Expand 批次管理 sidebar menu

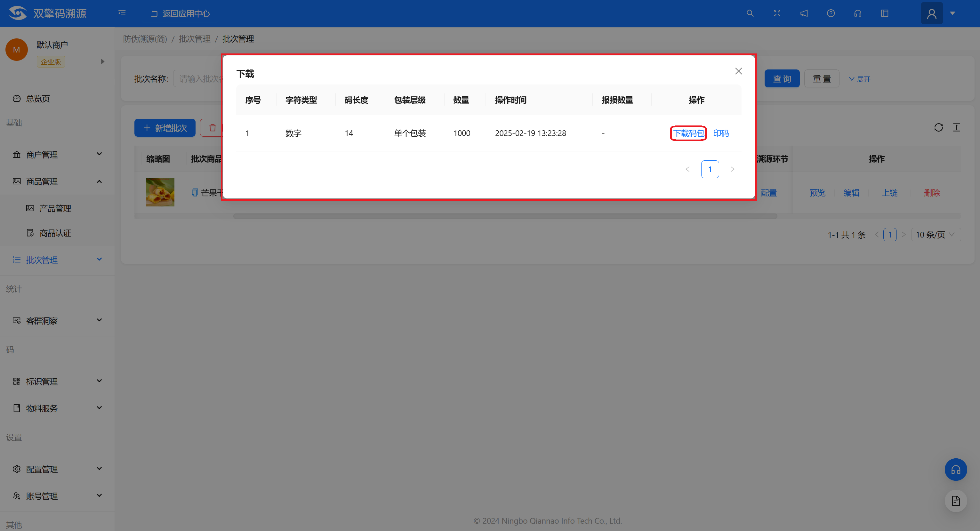click(57, 260)
